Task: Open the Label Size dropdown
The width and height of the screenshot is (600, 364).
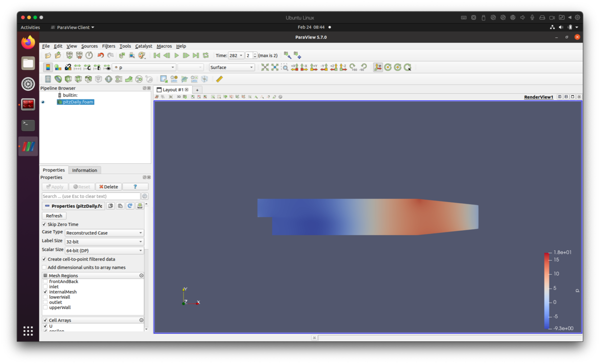Action: [104, 242]
